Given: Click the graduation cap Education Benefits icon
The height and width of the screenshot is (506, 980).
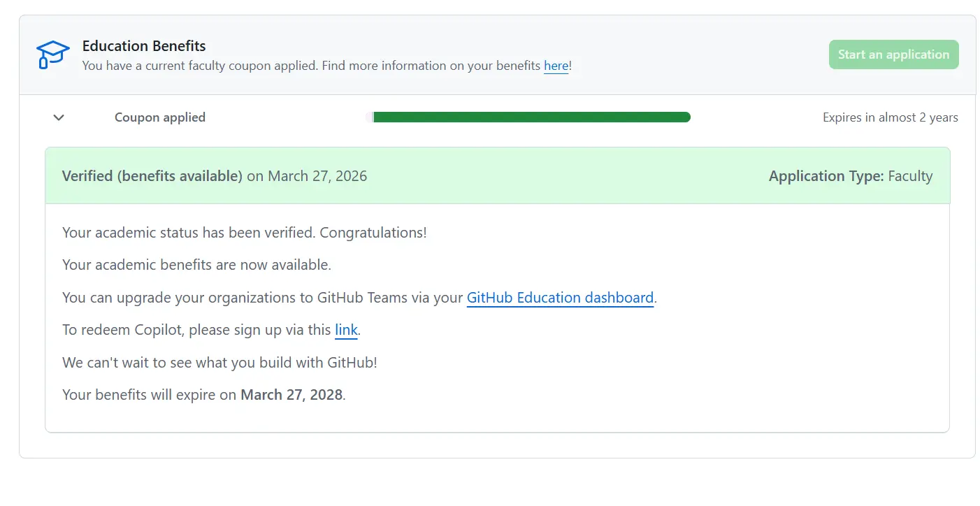Looking at the screenshot, I should tap(53, 55).
